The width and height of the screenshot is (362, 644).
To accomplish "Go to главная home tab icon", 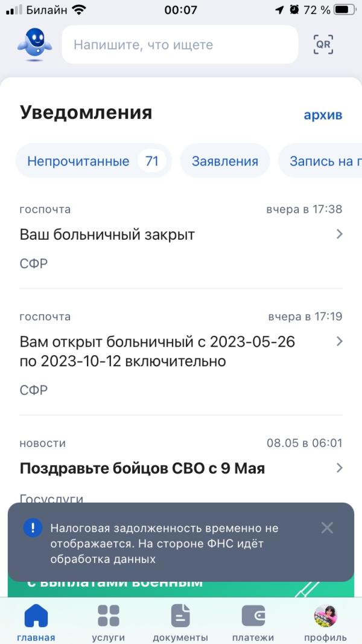I will point(36,616).
